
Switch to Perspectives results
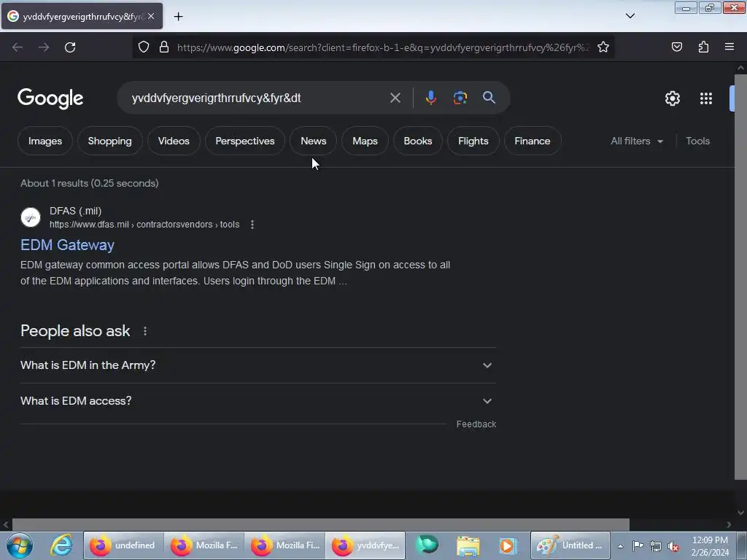(x=245, y=141)
